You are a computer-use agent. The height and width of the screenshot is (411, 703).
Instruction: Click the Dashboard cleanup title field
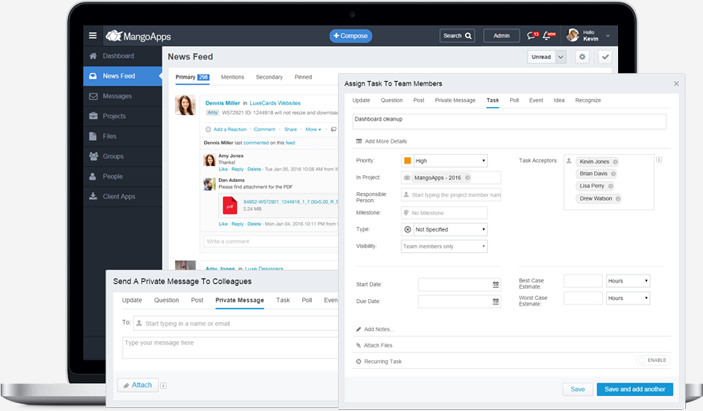(509, 121)
